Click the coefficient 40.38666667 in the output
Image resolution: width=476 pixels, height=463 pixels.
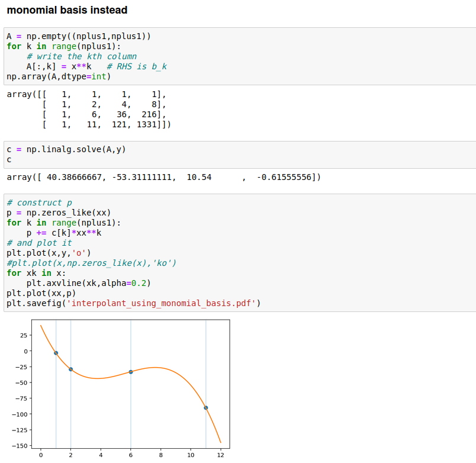[x=72, y=178]
